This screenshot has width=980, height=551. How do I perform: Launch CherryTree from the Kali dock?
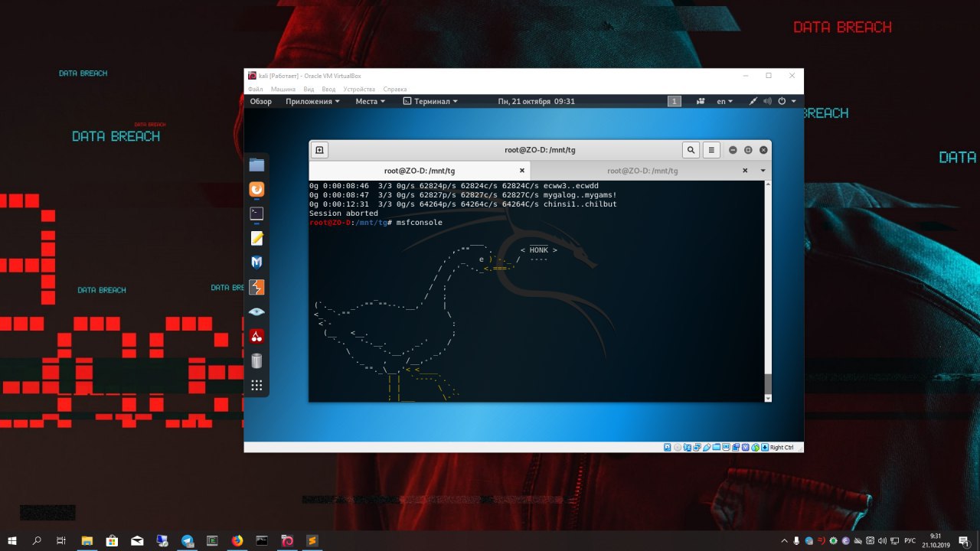pyautogui.click(x=256, y=336)
